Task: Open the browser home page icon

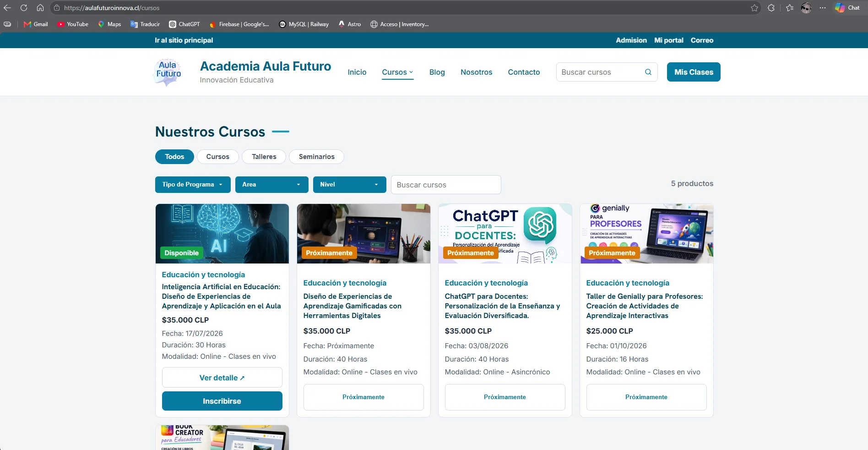Action: (40, 8)
